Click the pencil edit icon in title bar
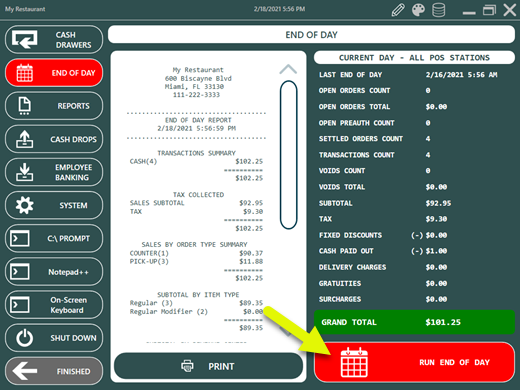The height and width of the screenshot is (390, 520). (x=398, y=10)
